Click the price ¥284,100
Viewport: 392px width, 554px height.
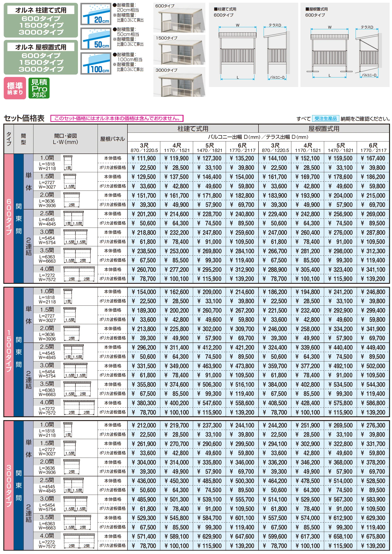click(242, 251)
